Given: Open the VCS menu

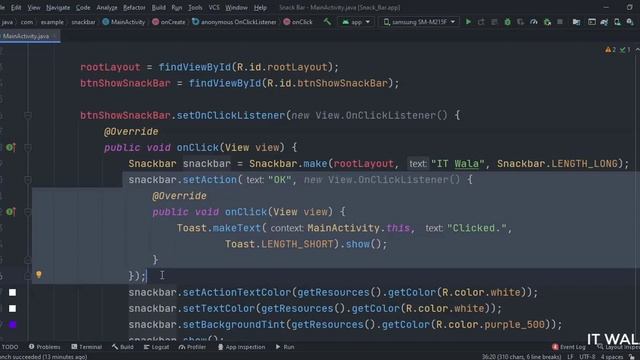Looking at the screenshot, I should 214,7.
